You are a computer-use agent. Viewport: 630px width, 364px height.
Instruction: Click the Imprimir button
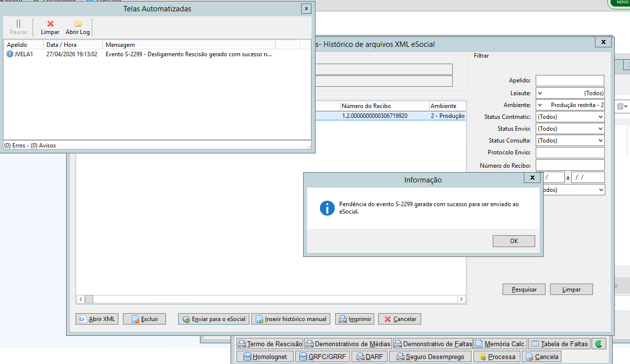[354, 319]
